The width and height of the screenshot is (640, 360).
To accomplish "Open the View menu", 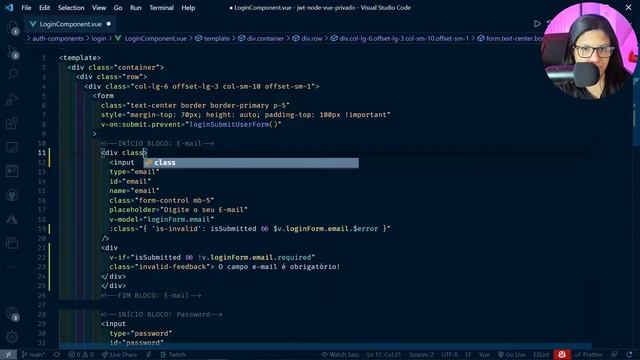I will click(99, 8).
